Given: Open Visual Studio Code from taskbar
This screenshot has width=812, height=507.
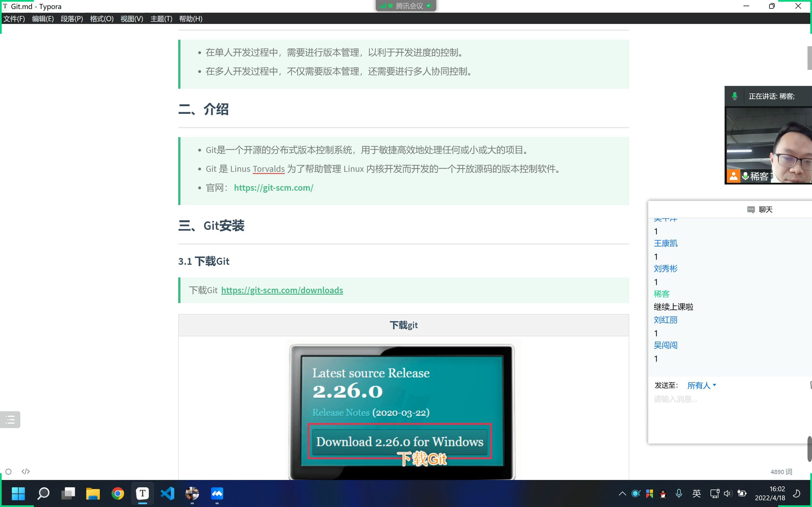Looking at the screenshot, I should tap(167, 493).
